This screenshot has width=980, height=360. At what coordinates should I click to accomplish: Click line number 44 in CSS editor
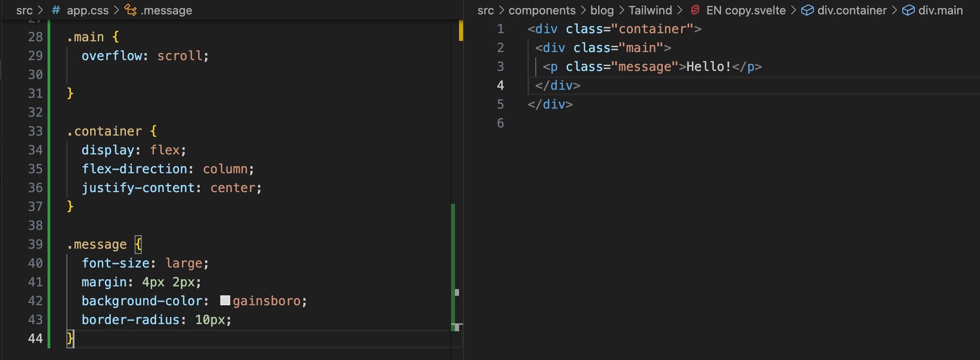pyautogui.click(x=35, y=338)
